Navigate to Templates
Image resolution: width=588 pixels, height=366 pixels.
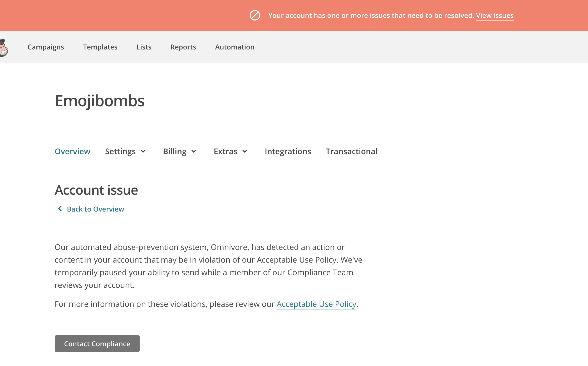point(100,47)
